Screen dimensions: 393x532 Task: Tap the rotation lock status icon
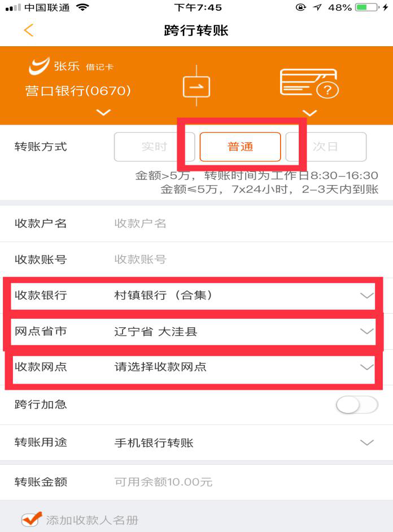300,7
